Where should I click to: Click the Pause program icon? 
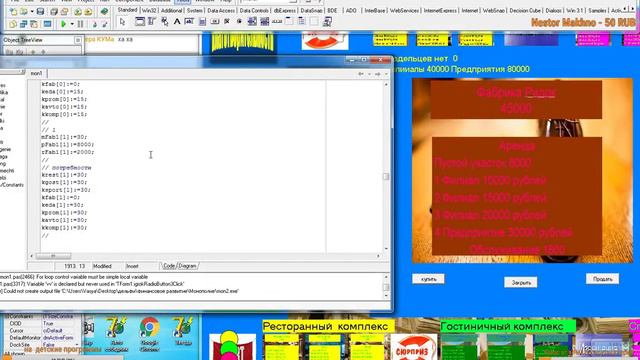click(x=80, y=24)
